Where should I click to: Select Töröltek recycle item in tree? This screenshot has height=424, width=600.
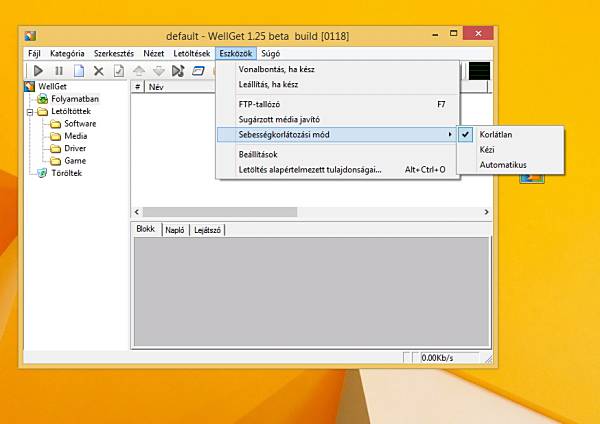click(x=67, y=173)
